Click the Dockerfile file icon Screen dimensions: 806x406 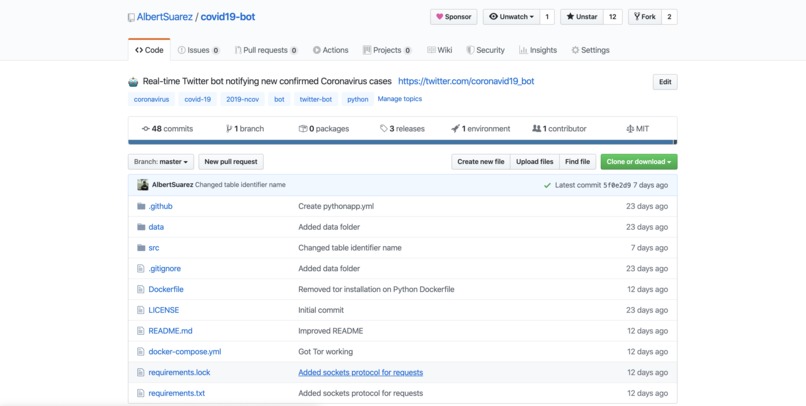click(x=140, y=289)
